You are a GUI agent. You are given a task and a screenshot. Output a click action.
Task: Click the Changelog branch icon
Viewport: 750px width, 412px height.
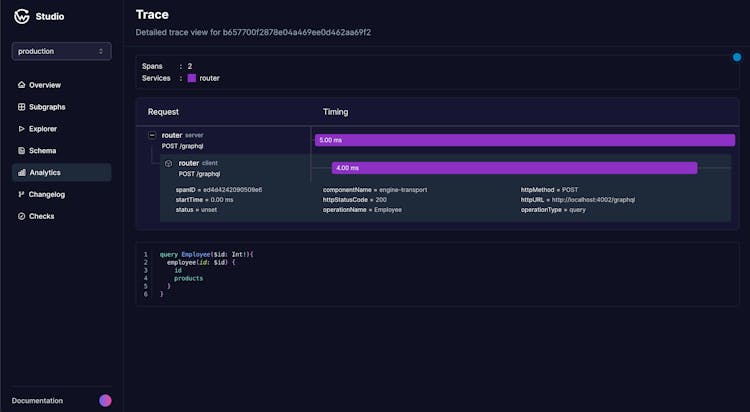coord(22,194)
